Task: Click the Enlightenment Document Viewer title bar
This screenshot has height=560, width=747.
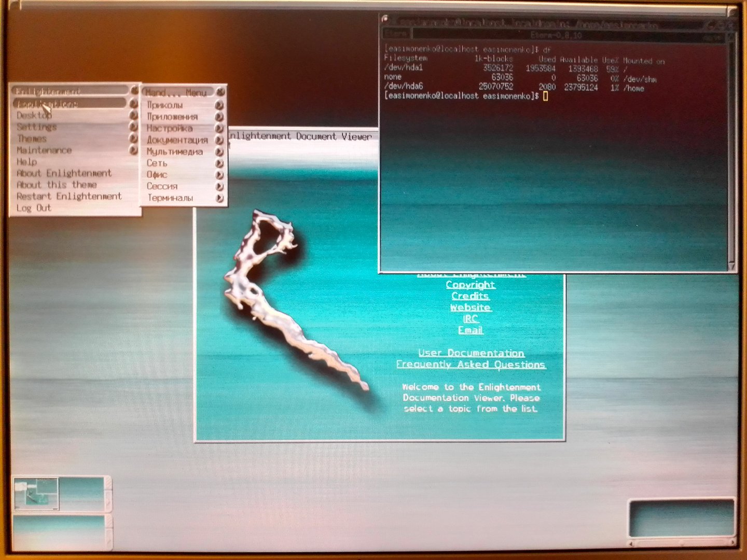Action: coord(303,136)
